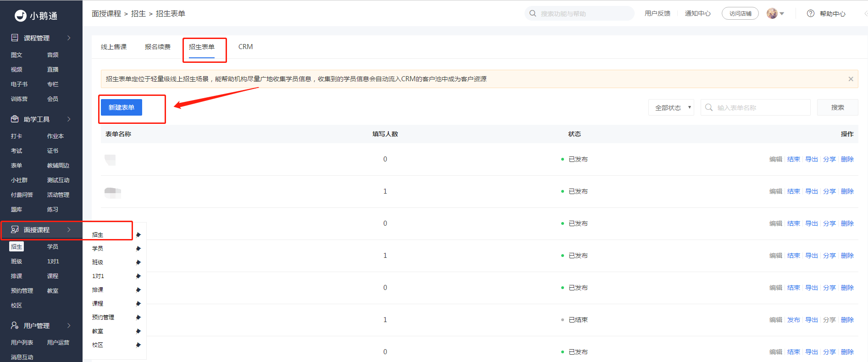This screenshot has height=362, width=868.
Task: Pin the 预约管理 submenu item
Action: point(138,317)
